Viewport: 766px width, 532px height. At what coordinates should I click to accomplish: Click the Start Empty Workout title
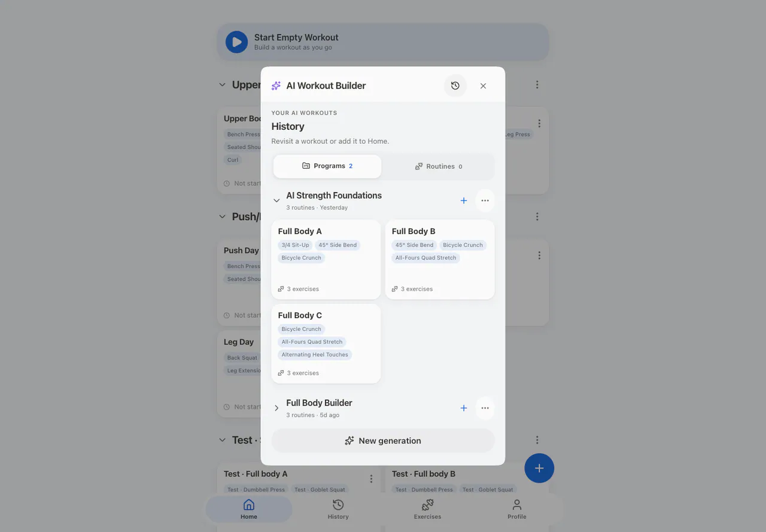[x=296, y=37]
